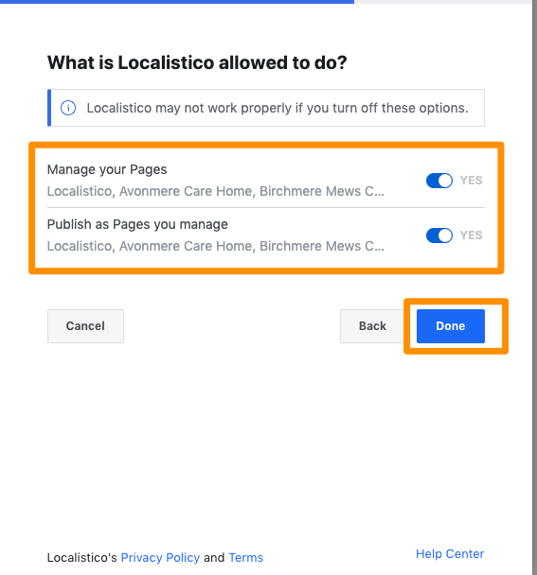Click the YES label beside Manage your Pages
537x575 pixels.
tap(471, 180)
